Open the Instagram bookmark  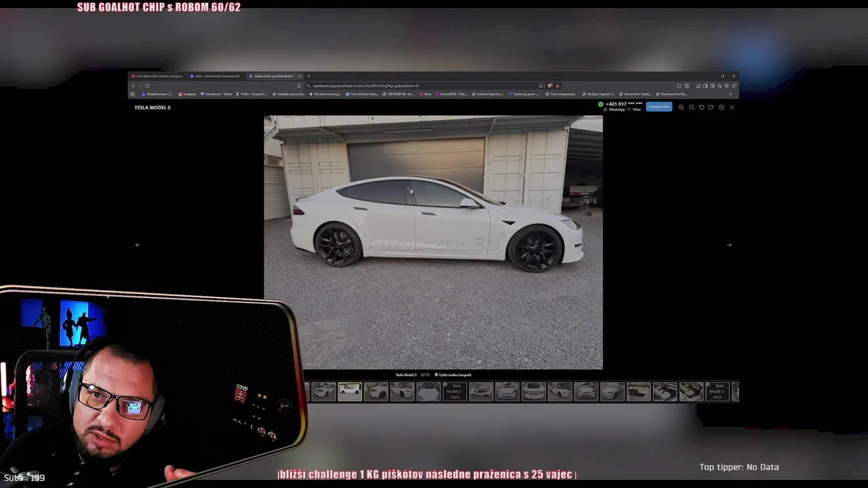pos(187,94)
